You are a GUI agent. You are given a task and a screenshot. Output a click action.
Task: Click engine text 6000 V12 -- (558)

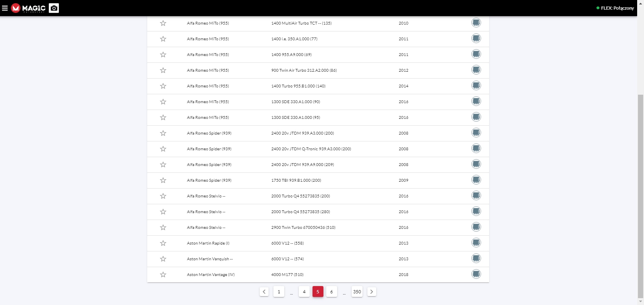288,243
